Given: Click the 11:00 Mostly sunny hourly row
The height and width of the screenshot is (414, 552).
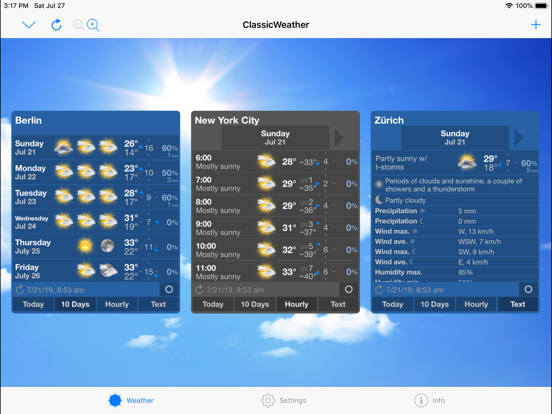Looking at the screenshot, I should coord(275,271).
